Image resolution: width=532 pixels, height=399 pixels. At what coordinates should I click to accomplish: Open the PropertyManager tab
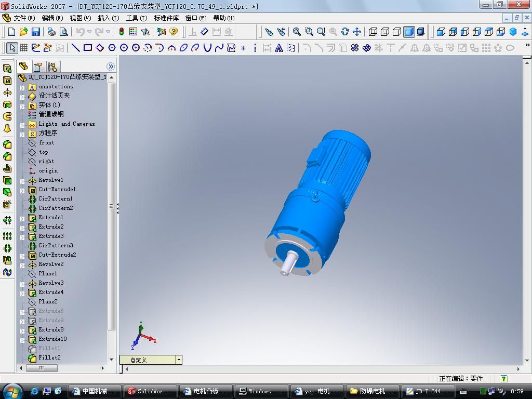[37, 66]
